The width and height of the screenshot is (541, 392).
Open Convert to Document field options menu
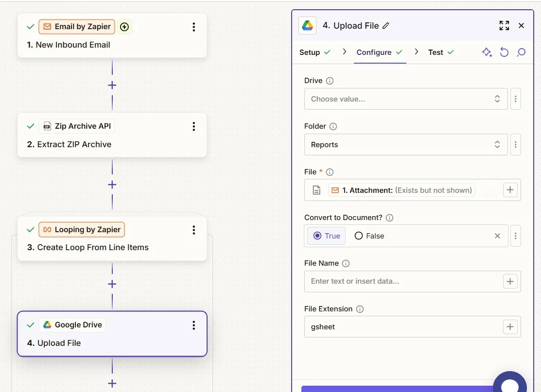[515, 236]
